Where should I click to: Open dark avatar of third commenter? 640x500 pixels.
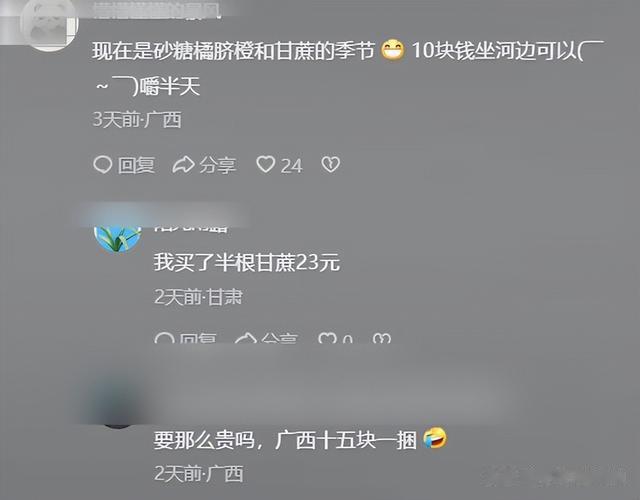tap(118, 405)
